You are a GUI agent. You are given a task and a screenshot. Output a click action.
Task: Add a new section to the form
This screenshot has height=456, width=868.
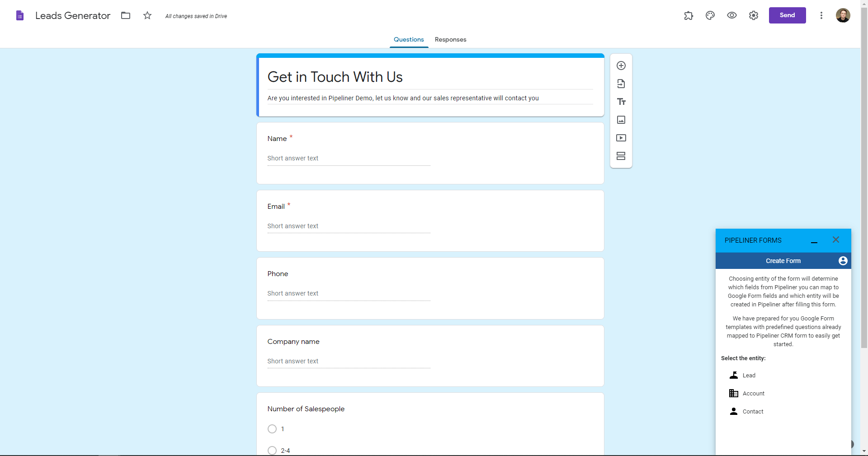(621, 156)
